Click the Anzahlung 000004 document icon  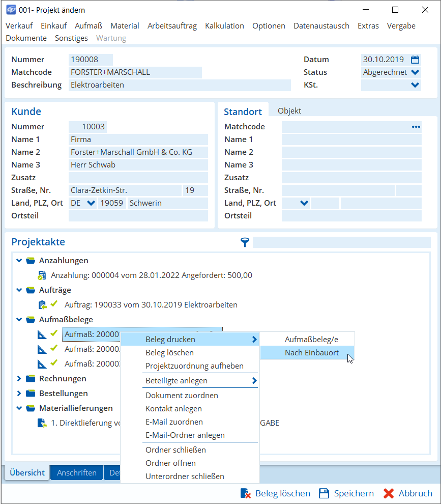tap(42, 275)
